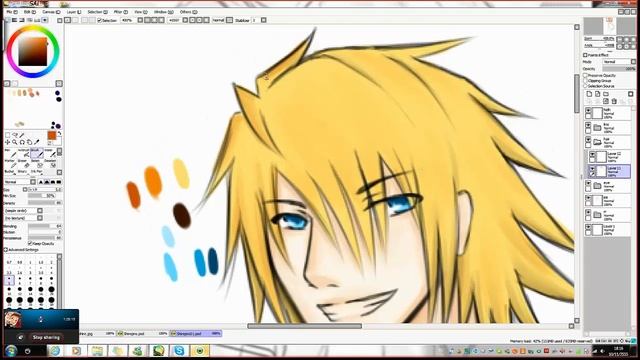This screenshot has width=640, height=360.
Task: Select the magic wand tool
Action: (22, 135)
